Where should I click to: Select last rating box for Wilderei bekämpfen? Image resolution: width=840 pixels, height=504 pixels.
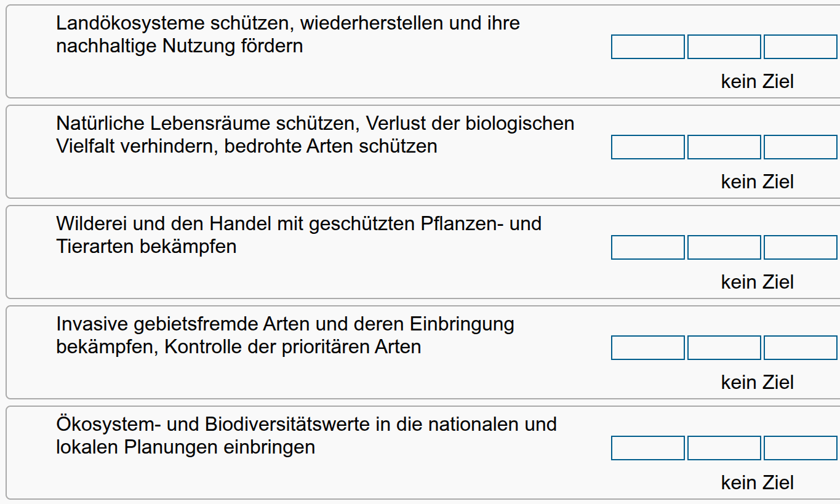[800, 247]
